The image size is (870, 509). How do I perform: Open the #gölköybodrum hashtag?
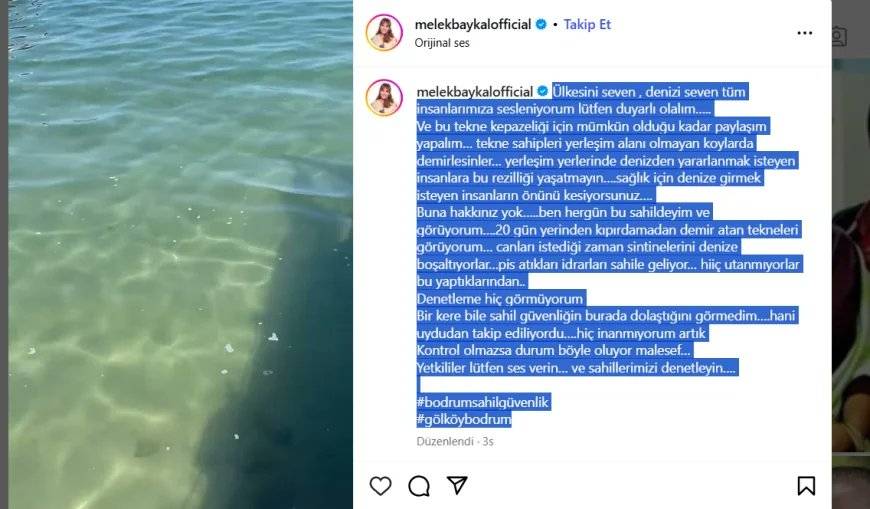(x=464, y=419)
